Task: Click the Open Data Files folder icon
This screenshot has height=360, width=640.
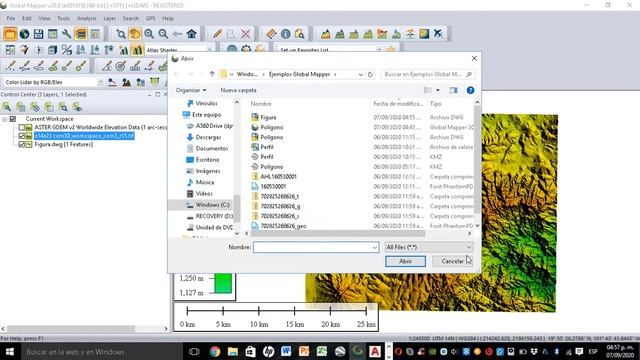Action: point(10,33)
